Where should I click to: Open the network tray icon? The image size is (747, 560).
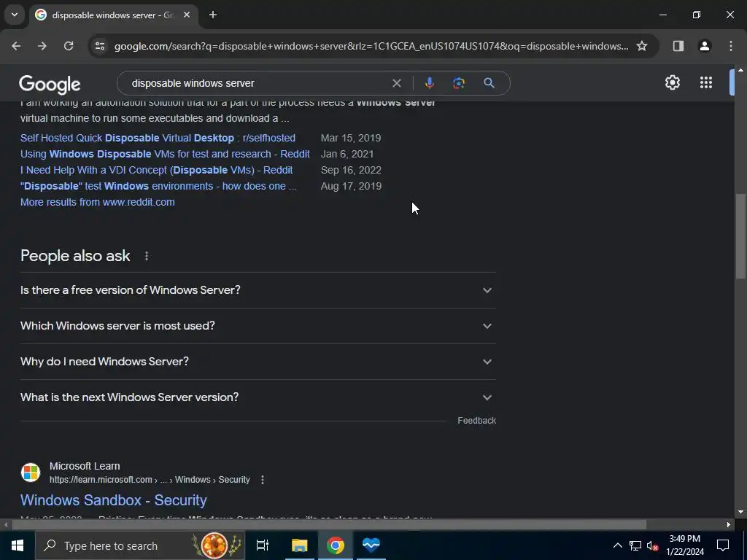click(635, 545)
